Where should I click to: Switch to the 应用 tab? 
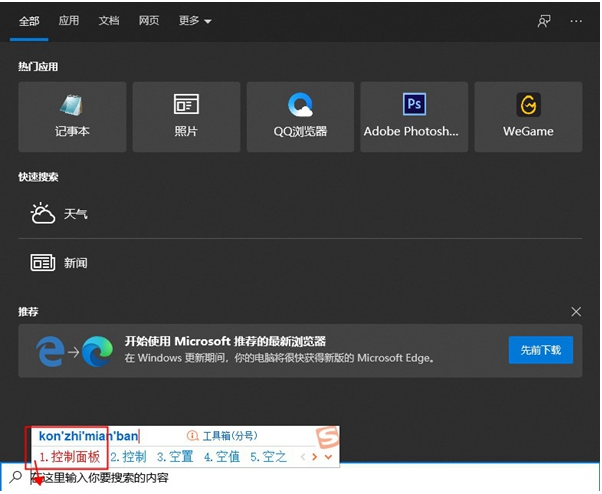pyautogui.click(x=69, y=20)
